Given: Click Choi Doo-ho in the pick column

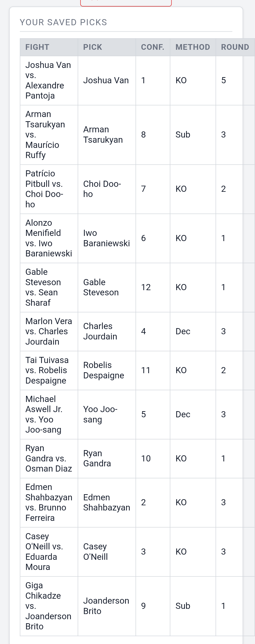Looking at the screenshot, I should point(102,189).
